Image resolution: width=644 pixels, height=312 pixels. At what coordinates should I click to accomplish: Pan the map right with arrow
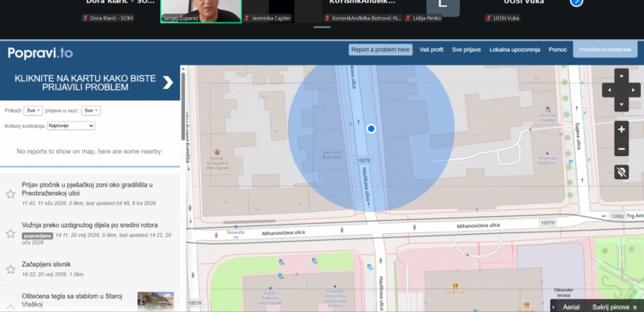click(634, 90)
